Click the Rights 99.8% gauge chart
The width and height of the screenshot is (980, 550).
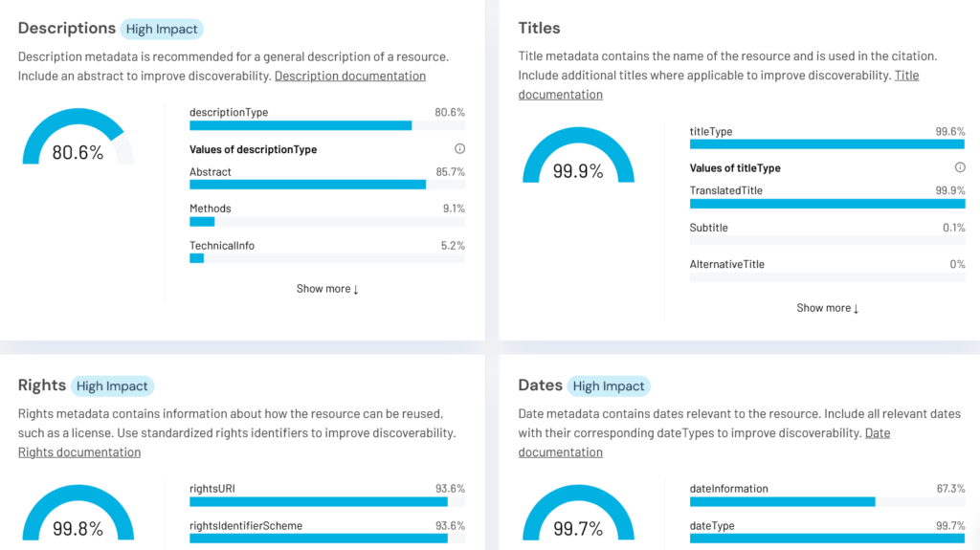(x=78, y=517)
